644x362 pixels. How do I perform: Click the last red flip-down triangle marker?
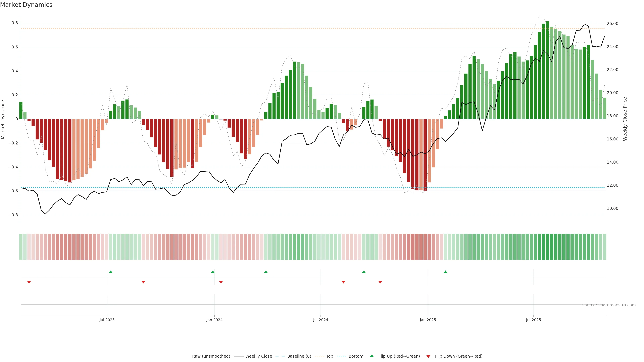tap(380, 282)
